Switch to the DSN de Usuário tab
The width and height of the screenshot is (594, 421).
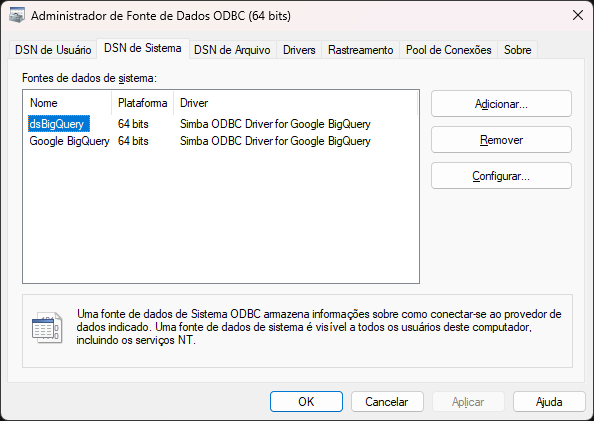(53, 50)
